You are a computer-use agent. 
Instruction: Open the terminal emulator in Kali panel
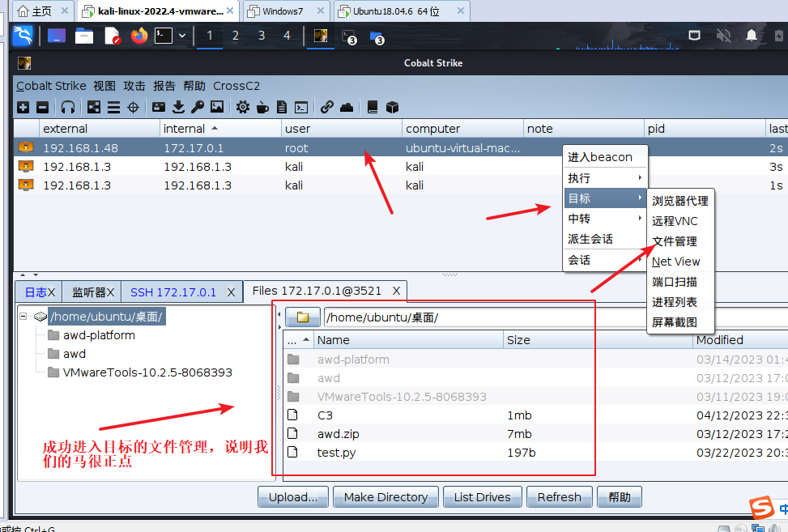(164, 36)
